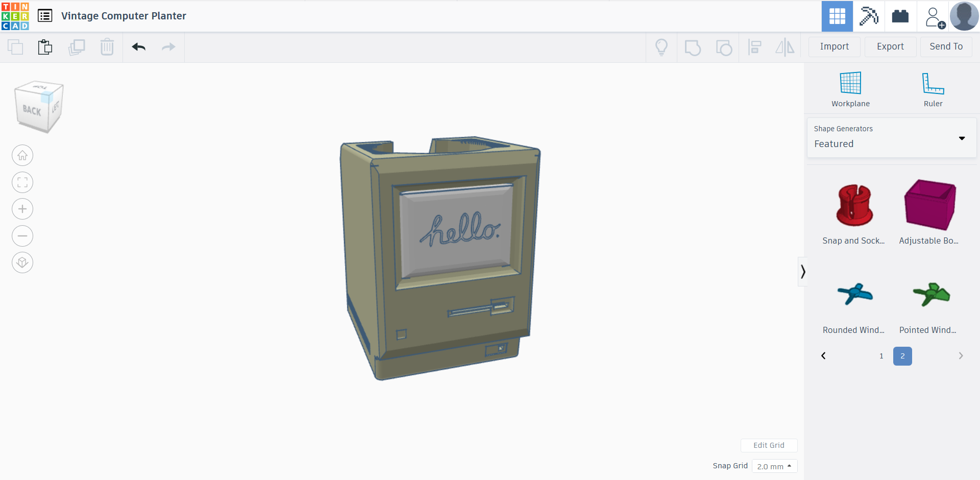This screenshot has height=480, width=980.
Task: Click the Edit Grid button
Action: 769,445
